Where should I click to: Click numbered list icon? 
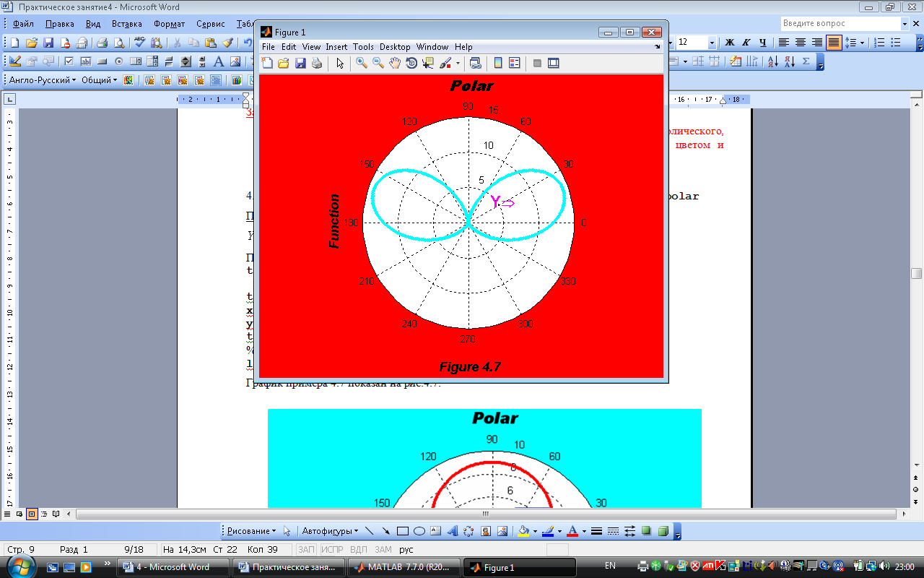click(879, 43)
